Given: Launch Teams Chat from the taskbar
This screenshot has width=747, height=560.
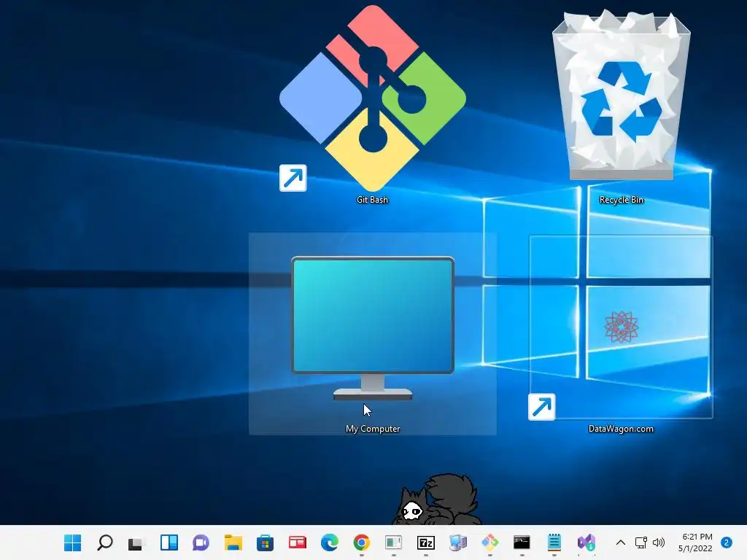Looking at the screenshot, I should coord(201,542).
